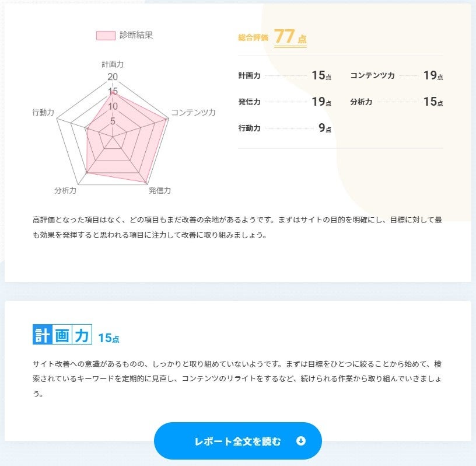Click the summary paragraph starting with 高評価となった
476x466 pixels.
coord(237,227)
